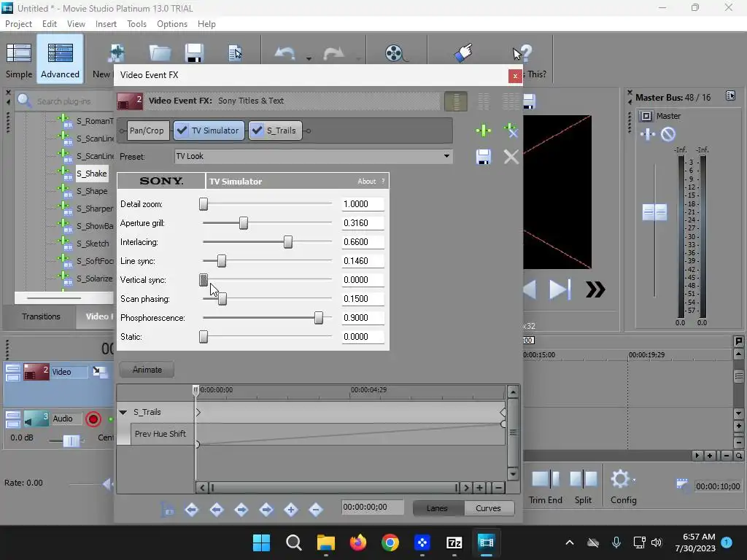Click the fast-forward double-arrow button
This screenshot has width=747, height=560.
click(595, 289)
